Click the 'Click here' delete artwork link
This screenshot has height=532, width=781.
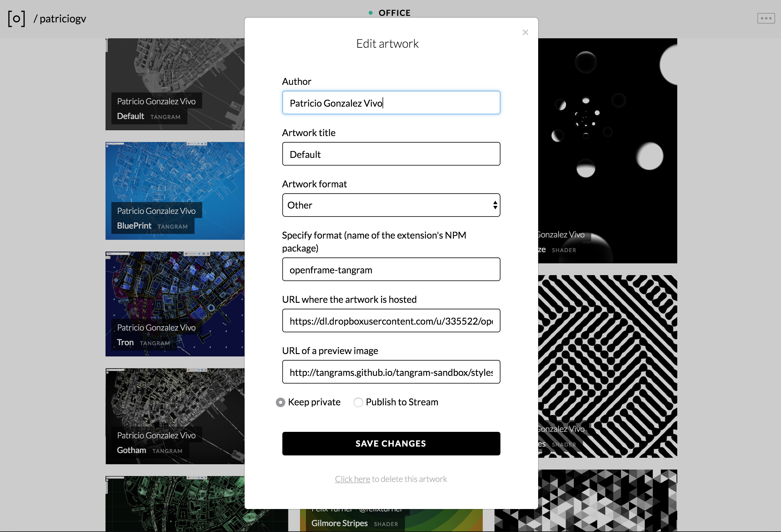click(x=352, y=479)
